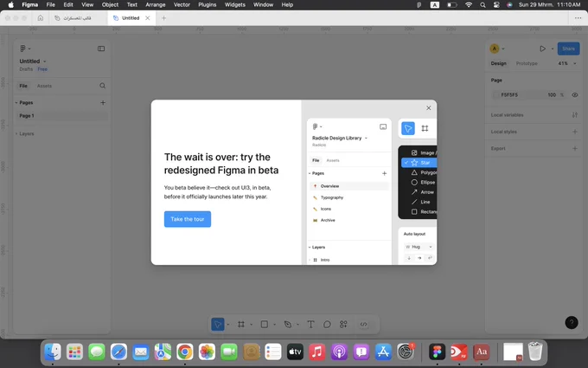Image resolution: width=588 pixels, height=368 pixels.
Task: Switch to the Prototype tab
Action: click(x=527, y=63)
